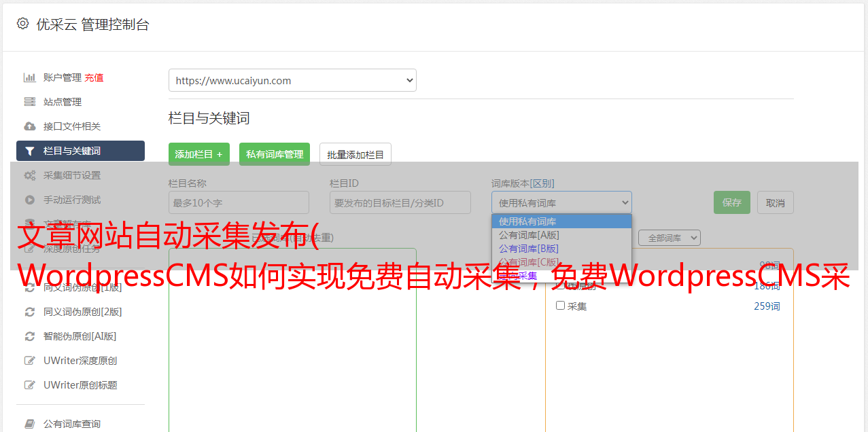The height and width of the screenshot is (432, 868).
Task: Open the 全部词库 filter dropdown
Action: 670,238
